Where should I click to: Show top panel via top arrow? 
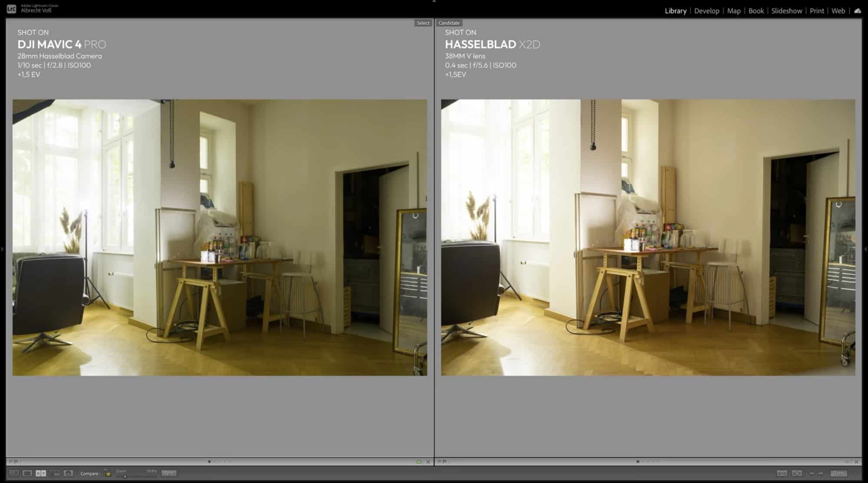tap(434, 1)
